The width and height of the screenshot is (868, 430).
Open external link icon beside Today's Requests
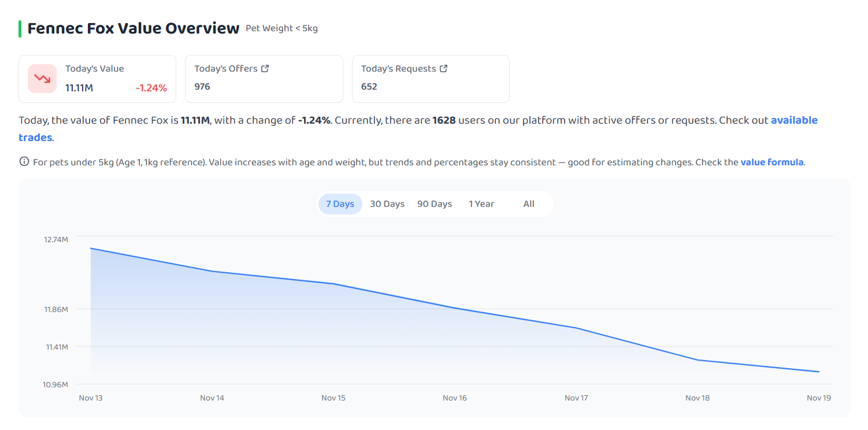[x=444, y=68]
